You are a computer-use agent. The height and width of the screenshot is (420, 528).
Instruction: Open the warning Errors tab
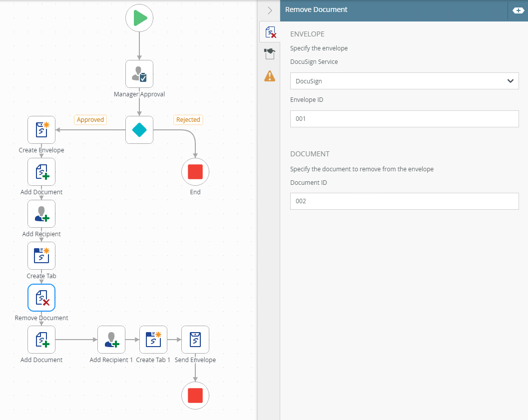tap(270, 76)
